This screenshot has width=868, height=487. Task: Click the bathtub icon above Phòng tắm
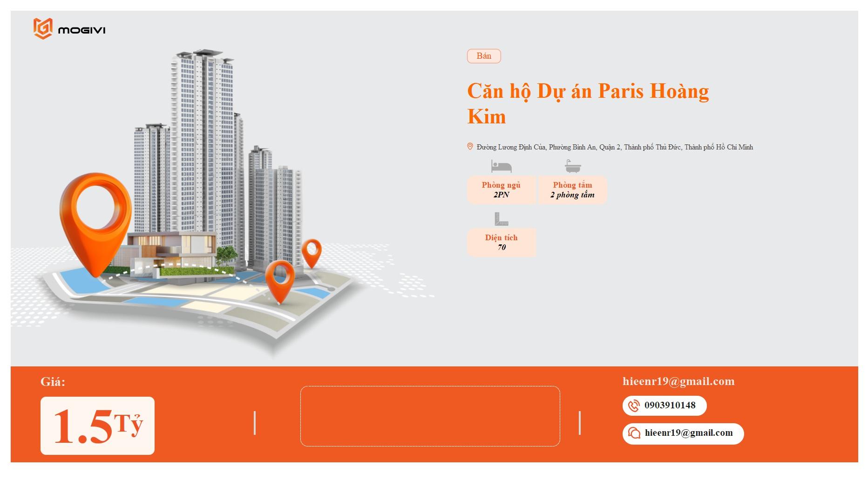point(573,166)
